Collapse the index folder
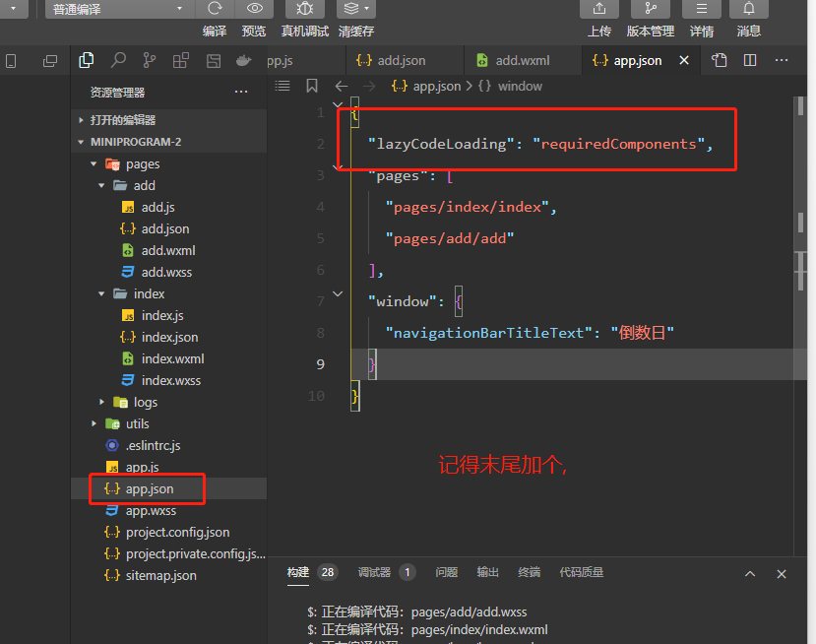The height and width of the screenshot is (644, 816). tap(101, 294)
